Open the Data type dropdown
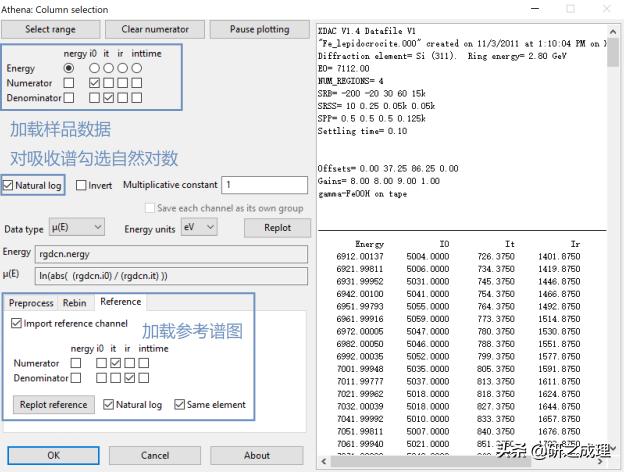This screenshot has height=472, width=624. 77,227
